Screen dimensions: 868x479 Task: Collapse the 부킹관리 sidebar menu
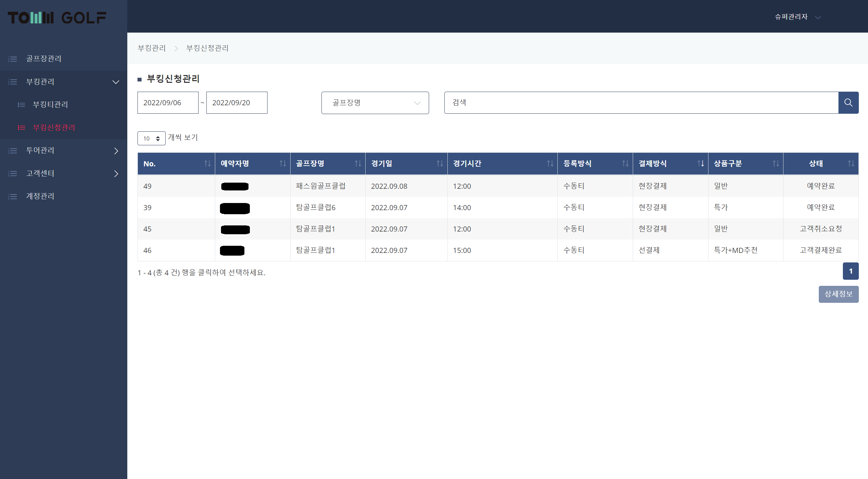click(116, 82)
